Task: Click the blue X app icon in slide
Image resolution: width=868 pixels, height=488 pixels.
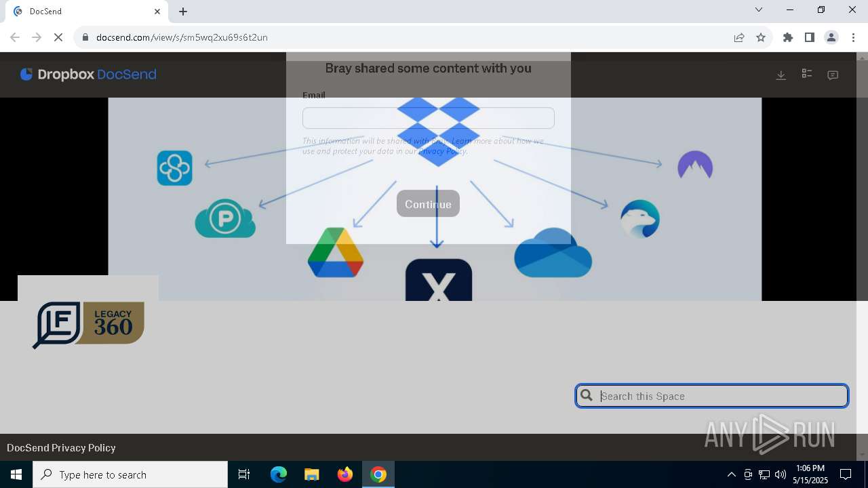Action: click(x=439, y=280)
